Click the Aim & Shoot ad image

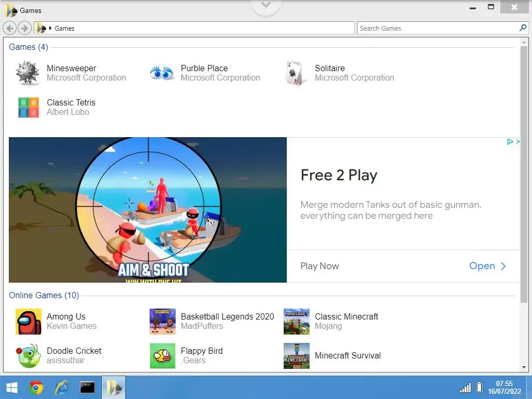coord(148,210)
